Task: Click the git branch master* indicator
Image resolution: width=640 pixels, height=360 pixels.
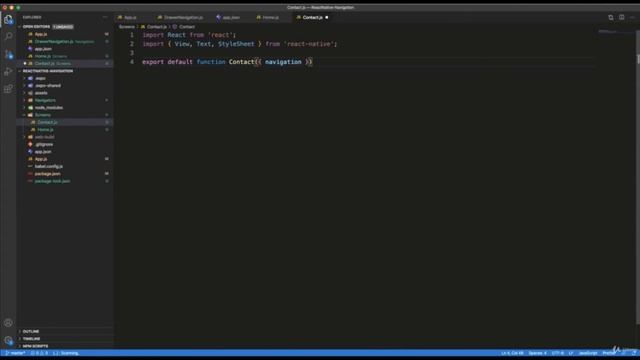Action: (x=16, y=353)
